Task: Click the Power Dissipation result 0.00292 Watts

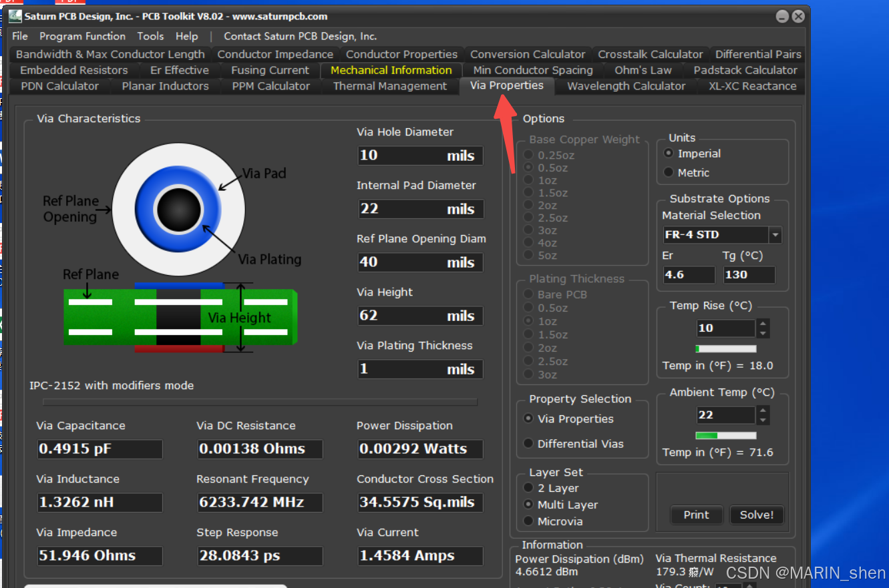Action: (420, 449)
